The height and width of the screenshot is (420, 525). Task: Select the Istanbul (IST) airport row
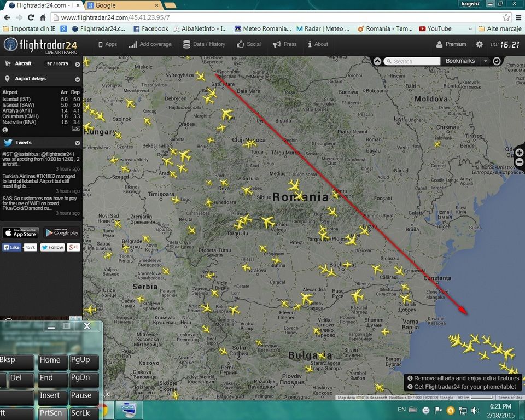41,99
